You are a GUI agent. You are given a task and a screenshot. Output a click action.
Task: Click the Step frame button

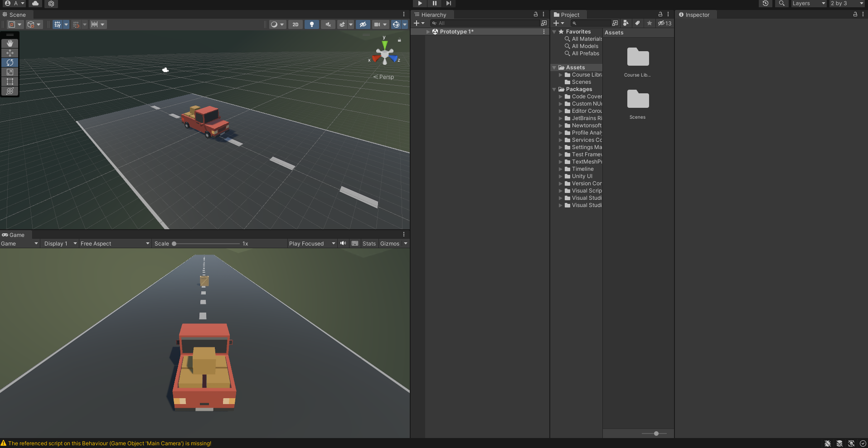click(x=448, y=4)
